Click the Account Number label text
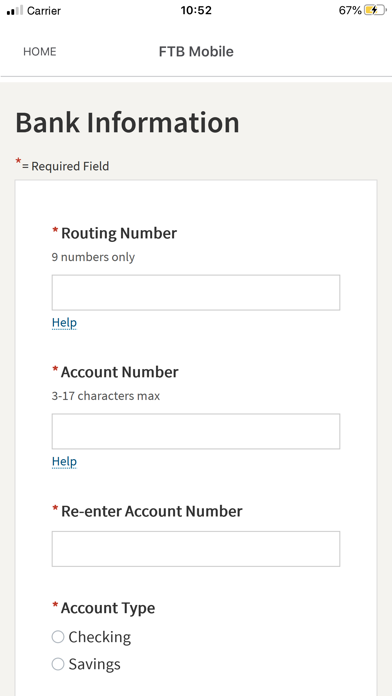The height and width of the screenshot is (696, 392). (119, 372)
